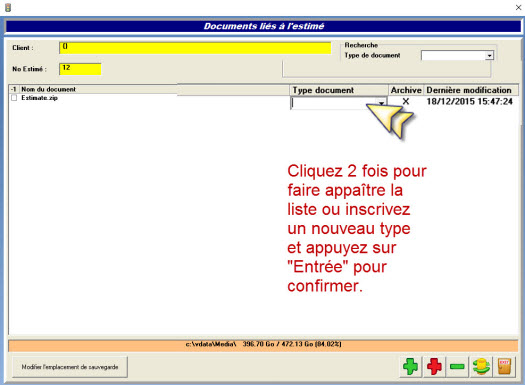Click the database refresh icon button
This screenshot has height=385, width=525.
coord(481,366)
